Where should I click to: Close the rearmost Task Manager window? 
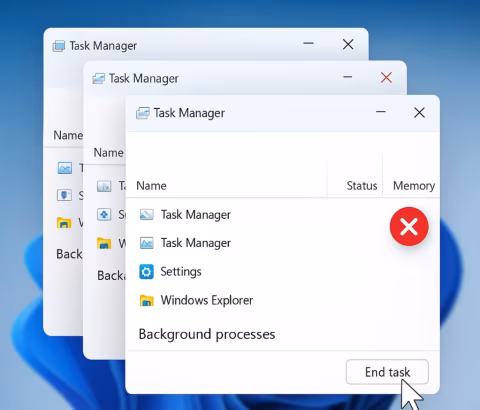point(348,44)
